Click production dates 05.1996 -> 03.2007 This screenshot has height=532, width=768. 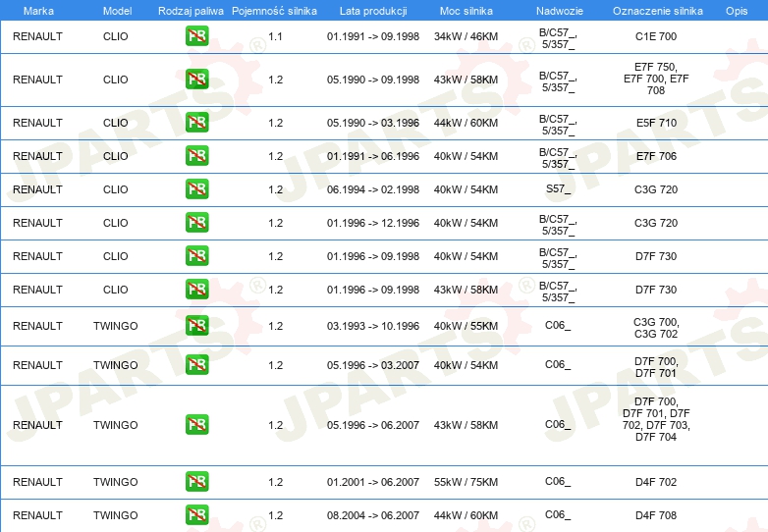373,364
